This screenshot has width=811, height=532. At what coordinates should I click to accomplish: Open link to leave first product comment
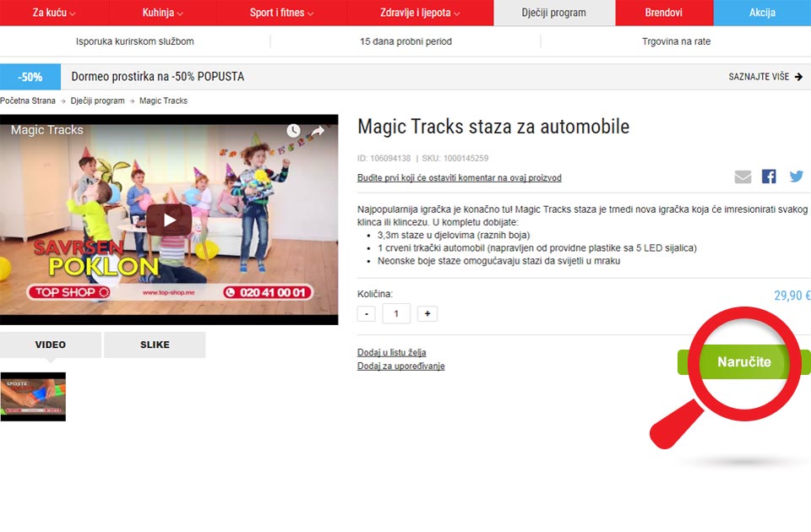(x=460, y=178)
